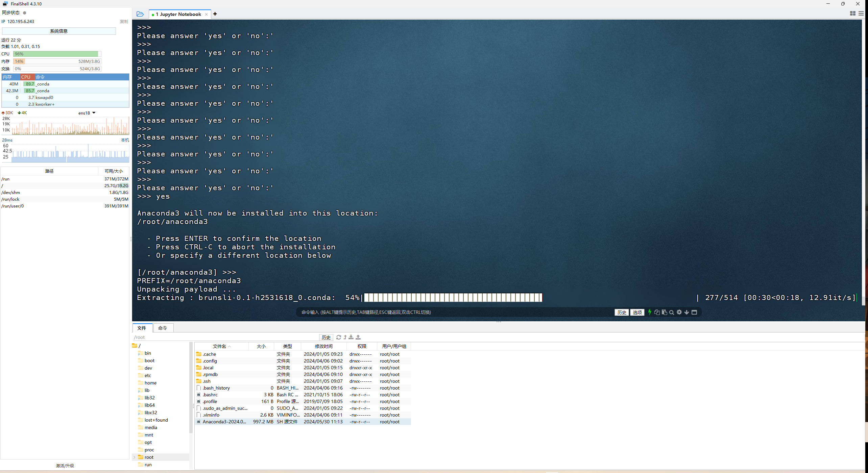Add a new connection tab with plus
Screen dimensions: 868x473
point(215,14)
